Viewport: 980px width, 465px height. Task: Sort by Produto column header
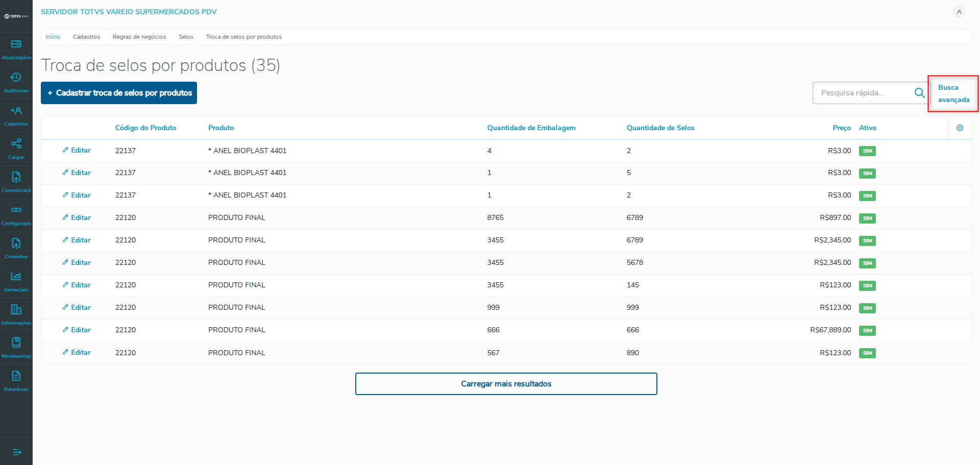[221, 128]
